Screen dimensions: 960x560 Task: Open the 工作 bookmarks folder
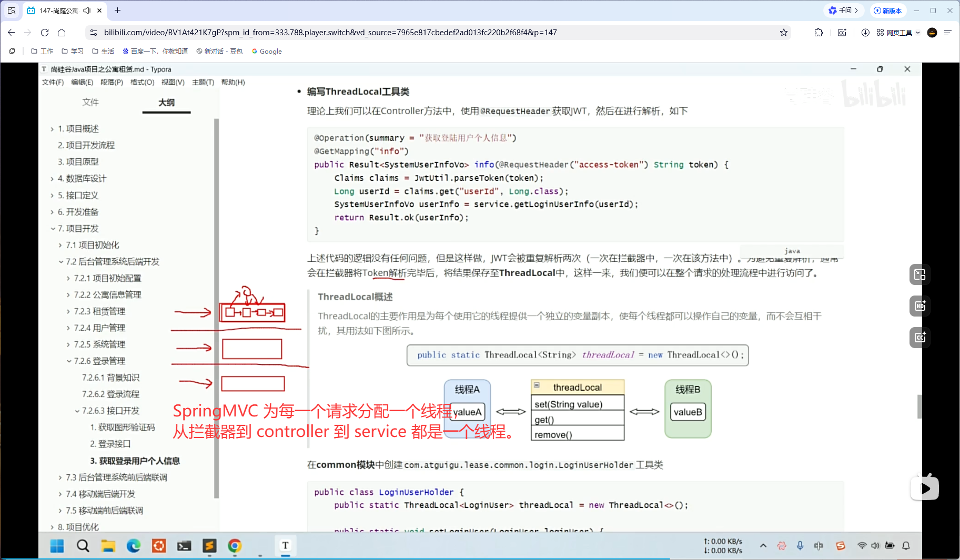(x=42, y=52)
